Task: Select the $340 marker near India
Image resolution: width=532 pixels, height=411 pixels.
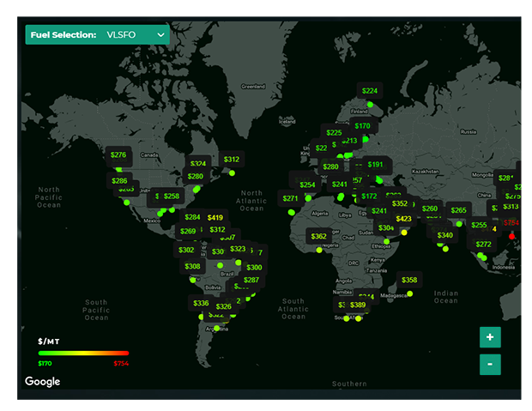Action: 444,235
